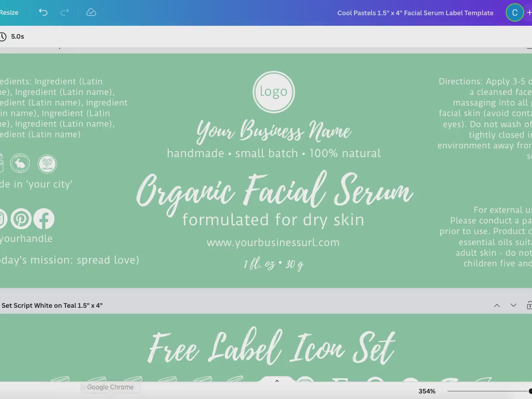Expand the bottom pages panel chevron

277,381
